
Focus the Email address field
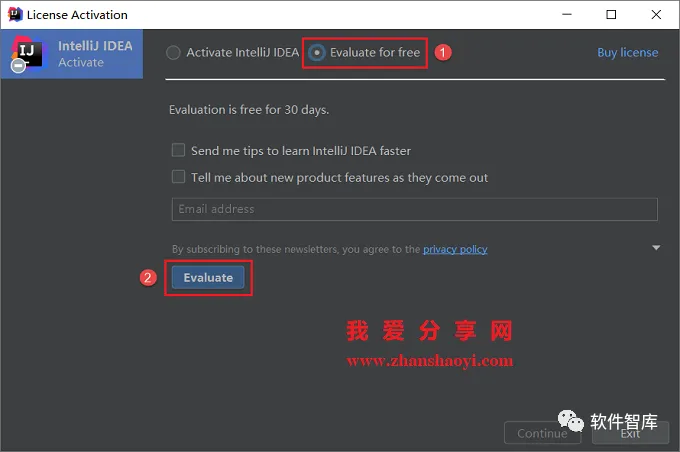(415, 209)
